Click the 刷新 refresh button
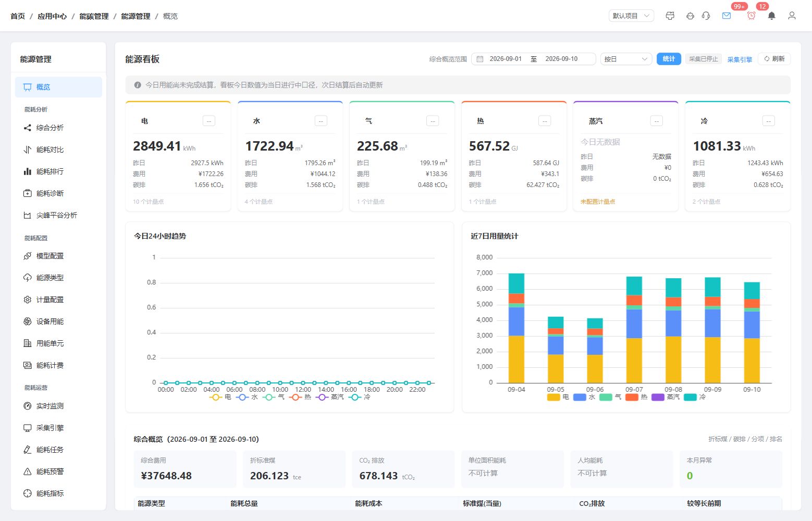 click(774, 59)
